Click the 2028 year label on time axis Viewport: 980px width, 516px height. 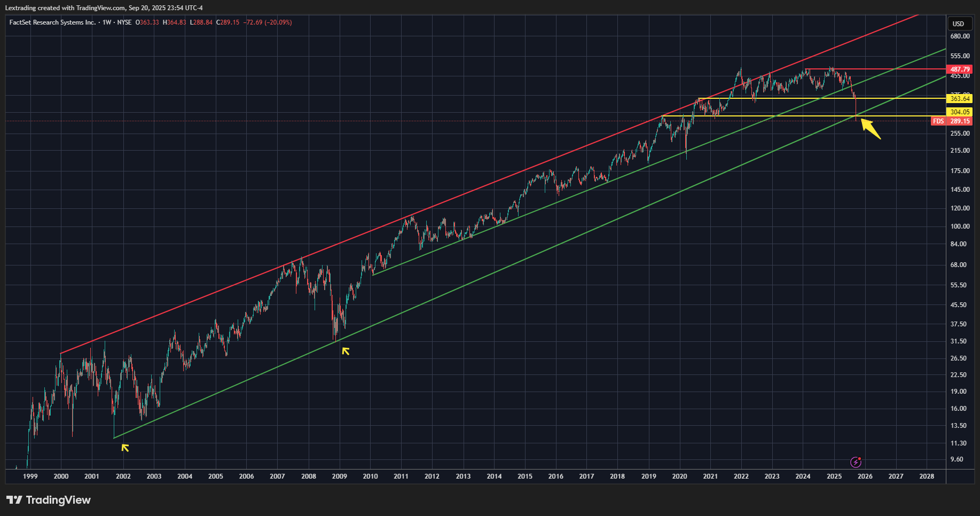tap(927, 476)
